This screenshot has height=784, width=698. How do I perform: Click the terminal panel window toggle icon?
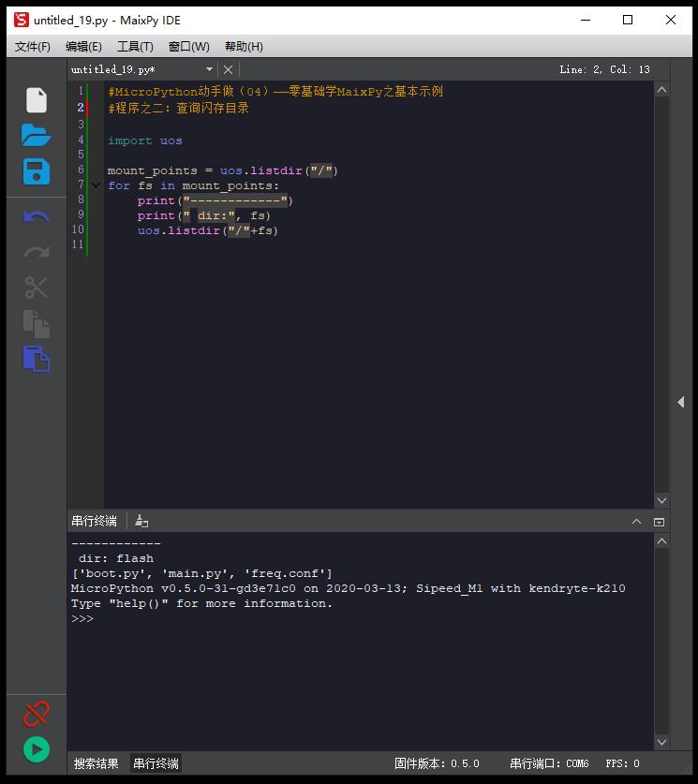point(659,522)
